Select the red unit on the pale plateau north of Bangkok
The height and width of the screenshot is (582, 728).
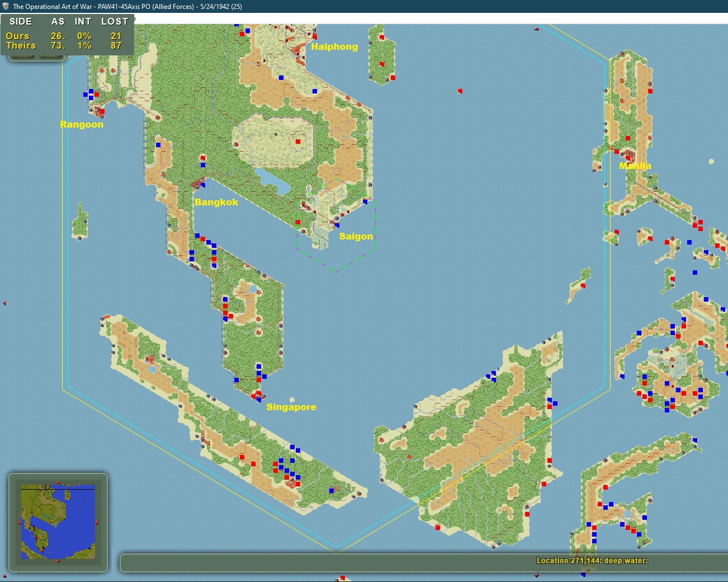tap(298, 142)
